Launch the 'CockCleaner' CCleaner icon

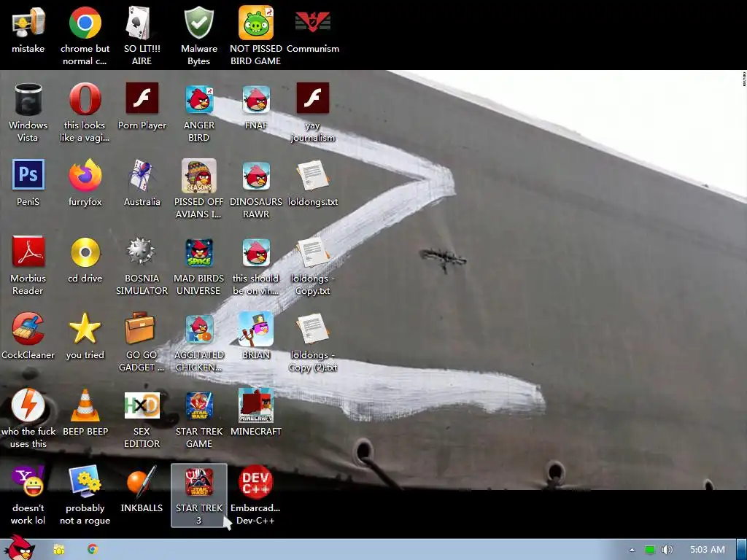[28, 328]
